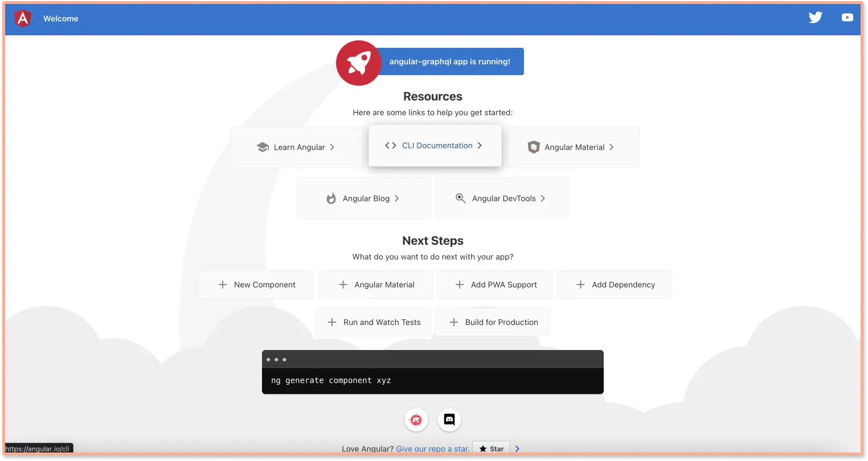Open the Discord circle icon

coord(449,420)
